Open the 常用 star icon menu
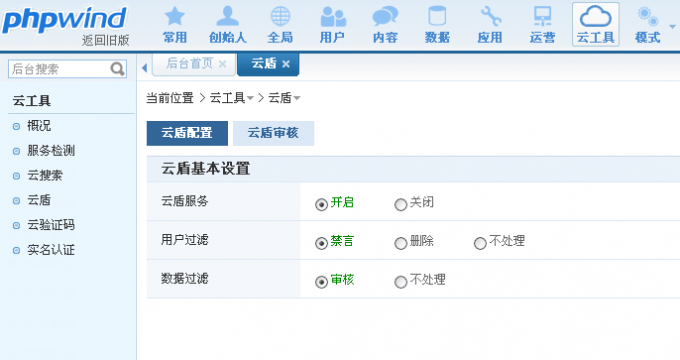Image resolution: width=680 pixels, height=360 pixels. pyautogui.click(x=175, y=25)
